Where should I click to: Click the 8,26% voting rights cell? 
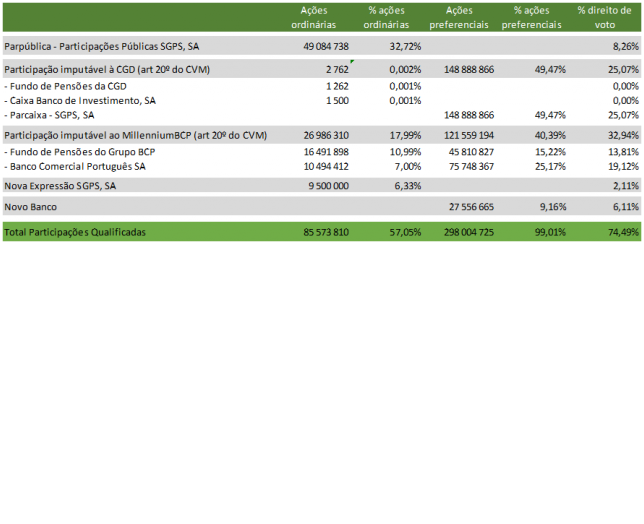626,46
